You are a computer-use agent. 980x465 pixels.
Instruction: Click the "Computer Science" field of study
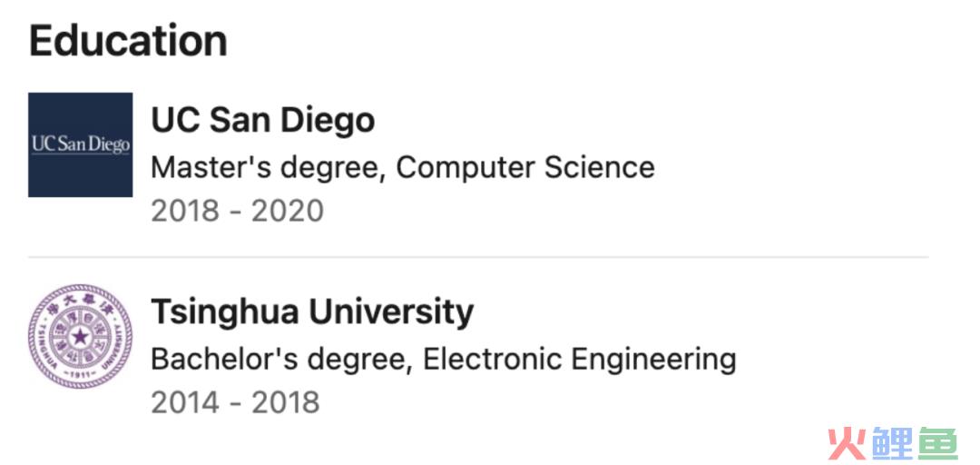(525, 168)
